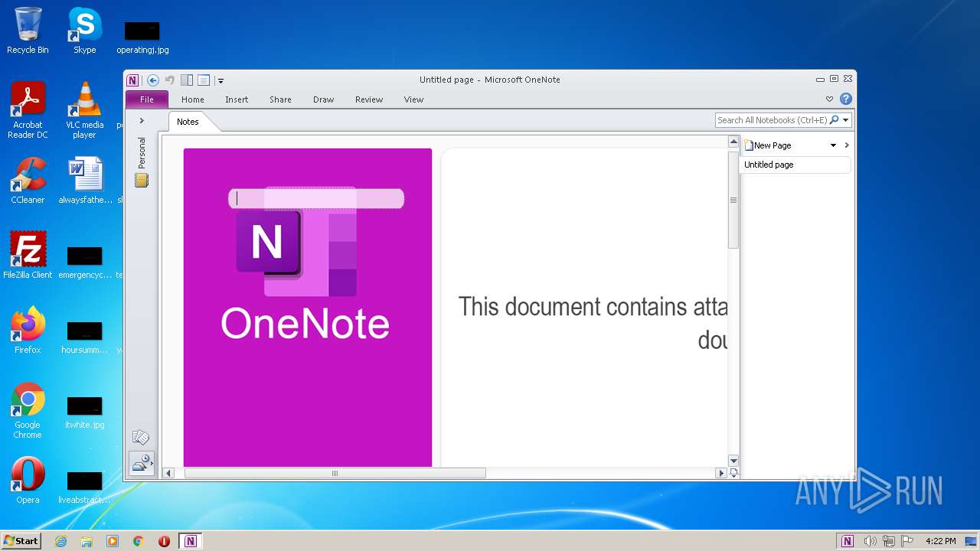The height and width of the screenshot is (551, 980).
Task: Collapse the page tabs pane
Action: tap(846, 145)
